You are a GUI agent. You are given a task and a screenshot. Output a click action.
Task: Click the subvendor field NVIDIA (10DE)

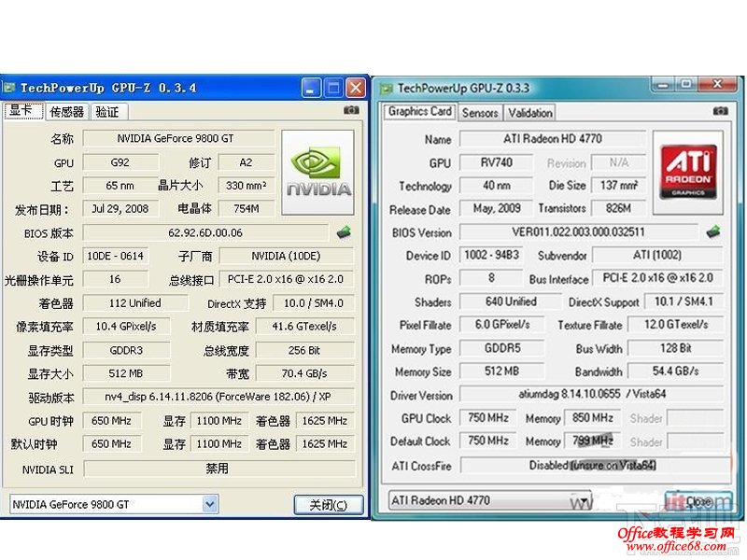(286, 256)
